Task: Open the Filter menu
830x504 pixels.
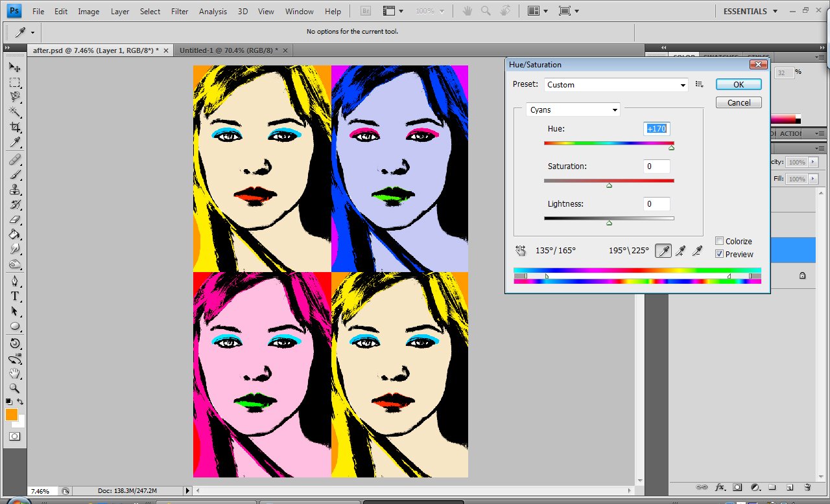Action: tap(180, 12)
